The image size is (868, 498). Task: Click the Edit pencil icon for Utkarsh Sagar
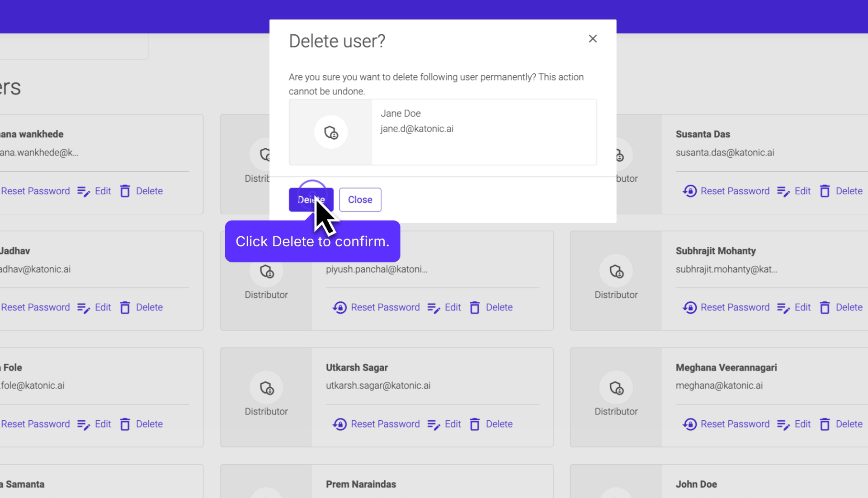click(x=434, y=424)
